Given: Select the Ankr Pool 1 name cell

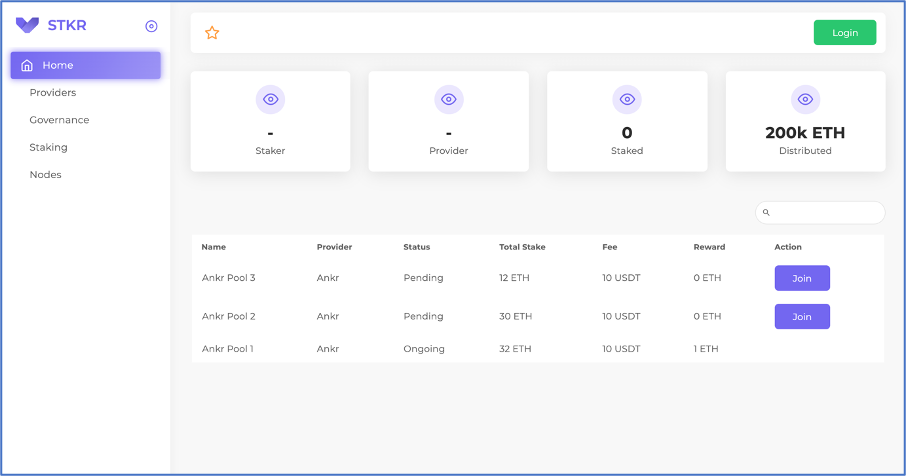Looking at the screenshot, I should pos(228,349).
